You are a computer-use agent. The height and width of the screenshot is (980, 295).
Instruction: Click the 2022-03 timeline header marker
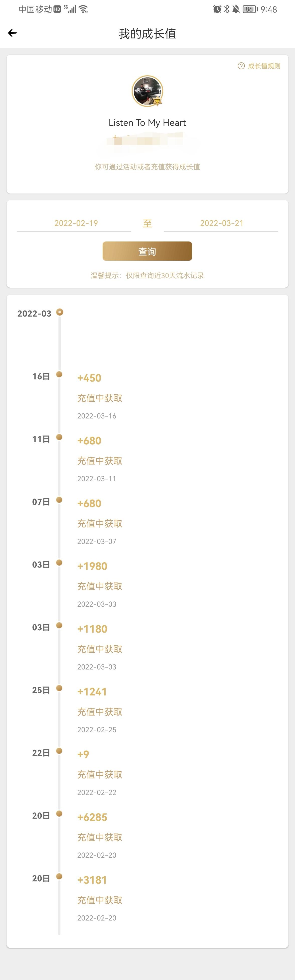pyautogui.click(x=60, y=312)
